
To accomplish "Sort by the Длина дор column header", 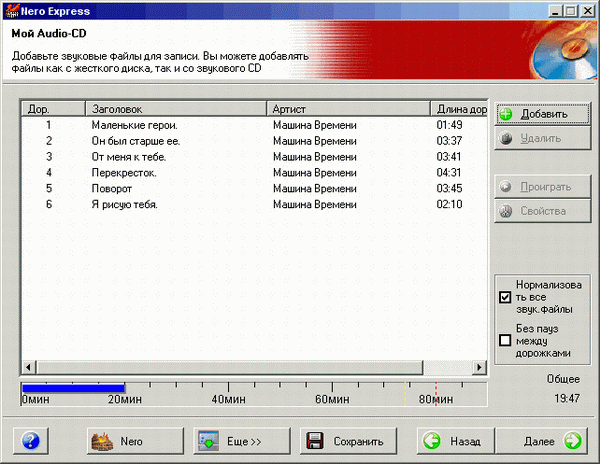I will (x=459, y=109).
